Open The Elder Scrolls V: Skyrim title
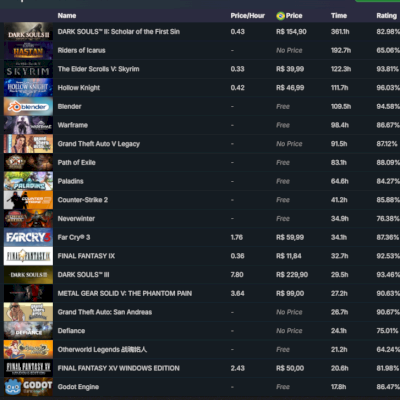This screenshot has width=400, height=400. tap(98, 69)
